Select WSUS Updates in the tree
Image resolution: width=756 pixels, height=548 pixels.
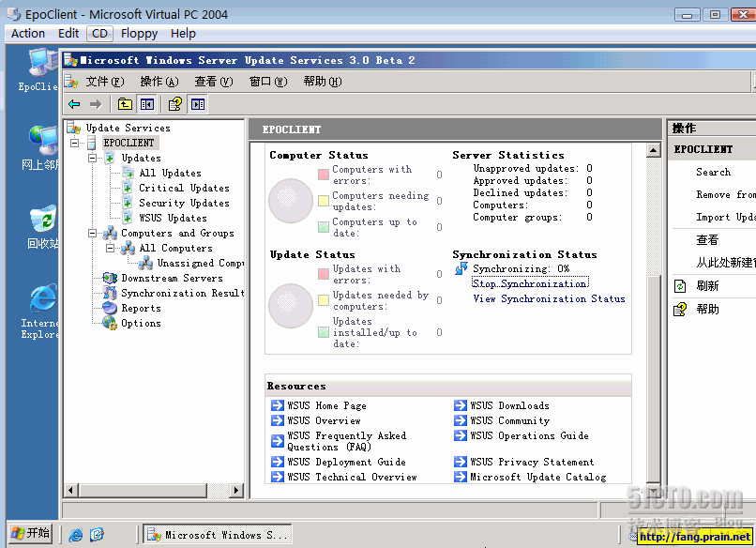(173, 218)
